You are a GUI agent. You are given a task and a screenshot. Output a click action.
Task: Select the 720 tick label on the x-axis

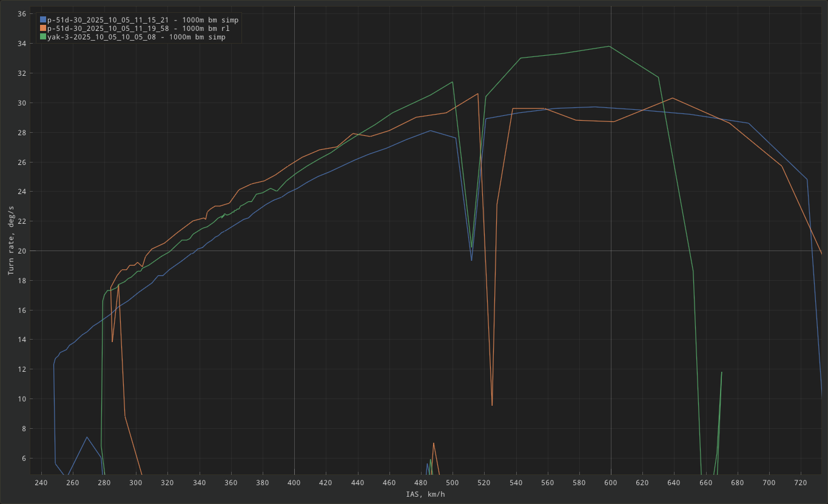point(801,483)
